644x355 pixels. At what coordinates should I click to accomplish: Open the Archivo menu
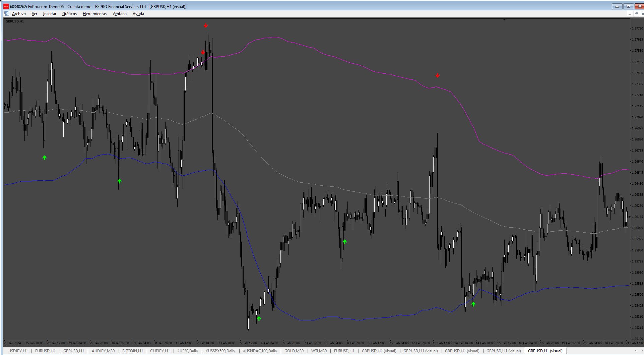19,14
